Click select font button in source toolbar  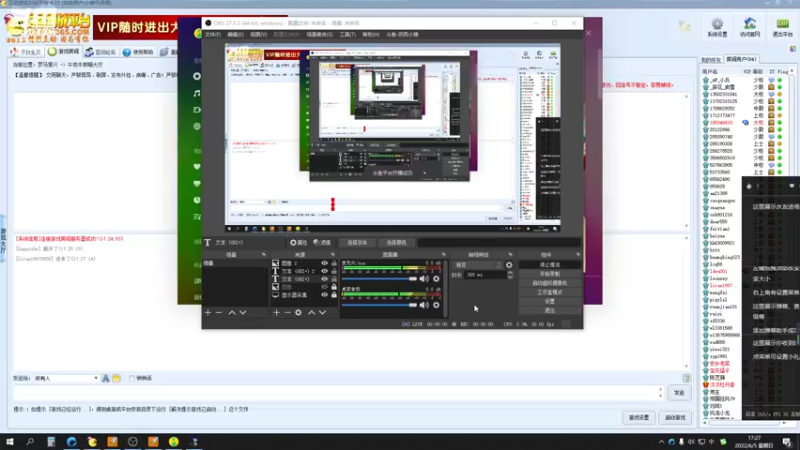tap(357, 243)
